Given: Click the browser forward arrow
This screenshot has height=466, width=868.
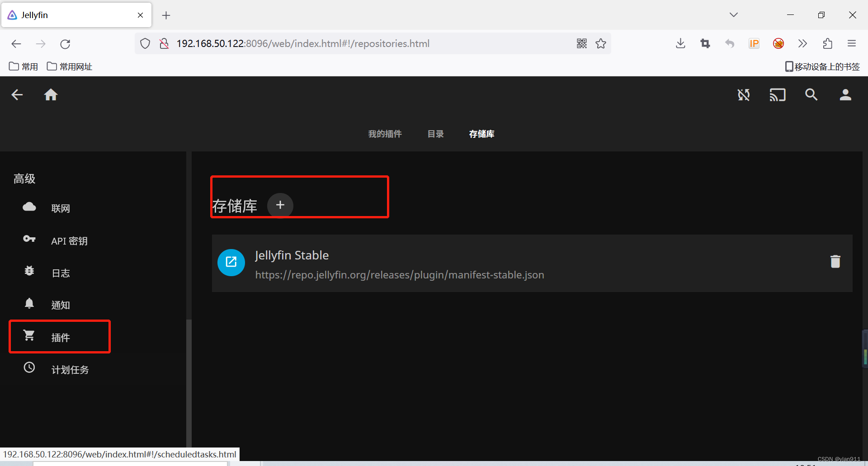Looking at the screenshot, I should tap(41, 44).
